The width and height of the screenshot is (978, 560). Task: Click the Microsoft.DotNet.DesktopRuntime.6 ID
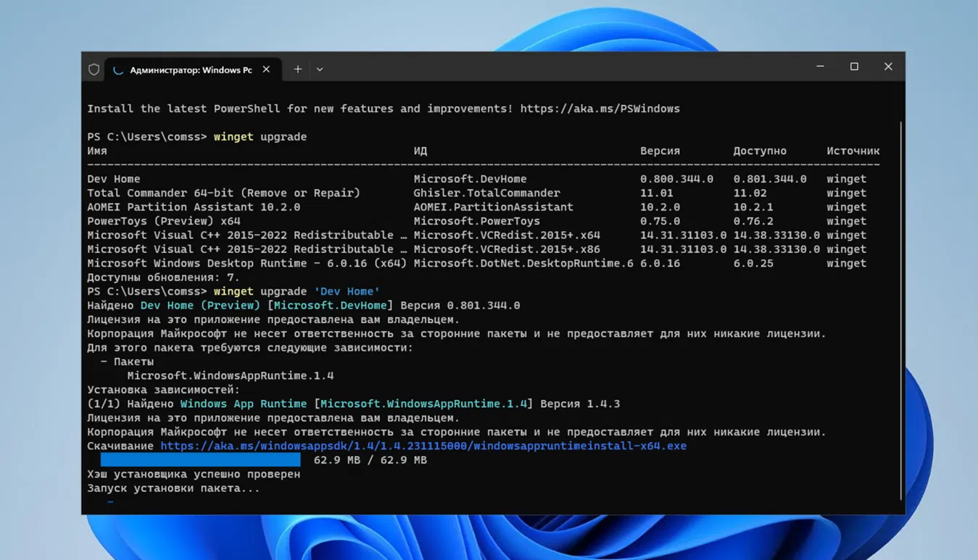pyautogui.click(x=523, y=264)
